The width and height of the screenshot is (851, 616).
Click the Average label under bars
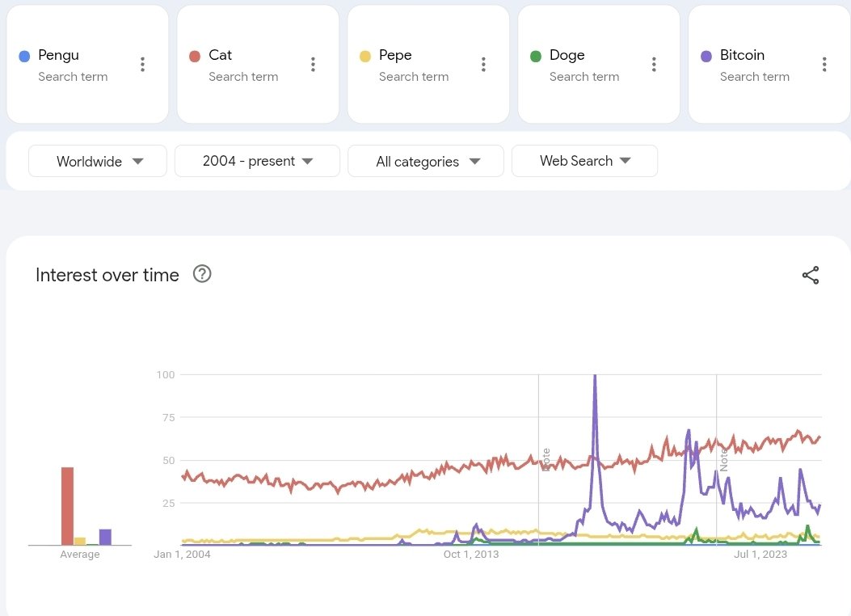click(80, 554)
